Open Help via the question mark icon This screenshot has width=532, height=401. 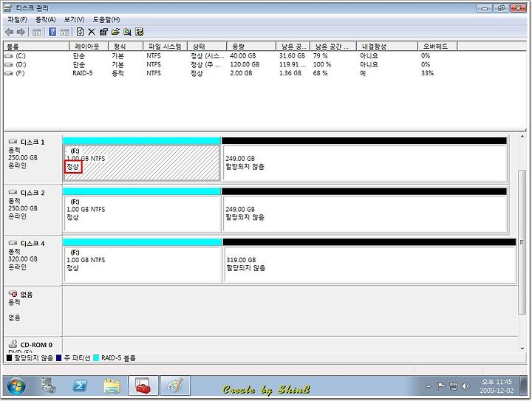52,32
